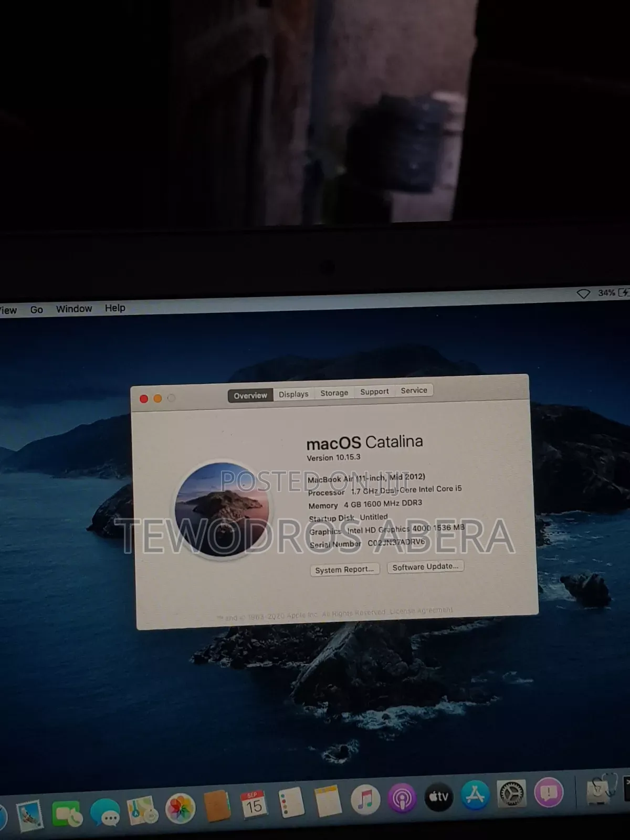Switch to the Displays tab
This screenshot has height=840, width=630.
[x=293, y=394]
